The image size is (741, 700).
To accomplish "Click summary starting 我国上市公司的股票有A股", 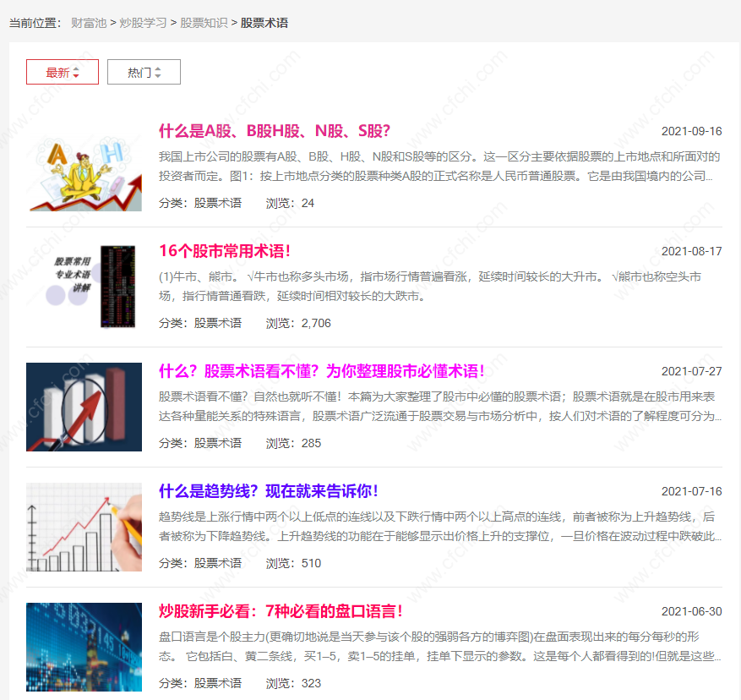I will pyautogui.click(x=439, y=167).
